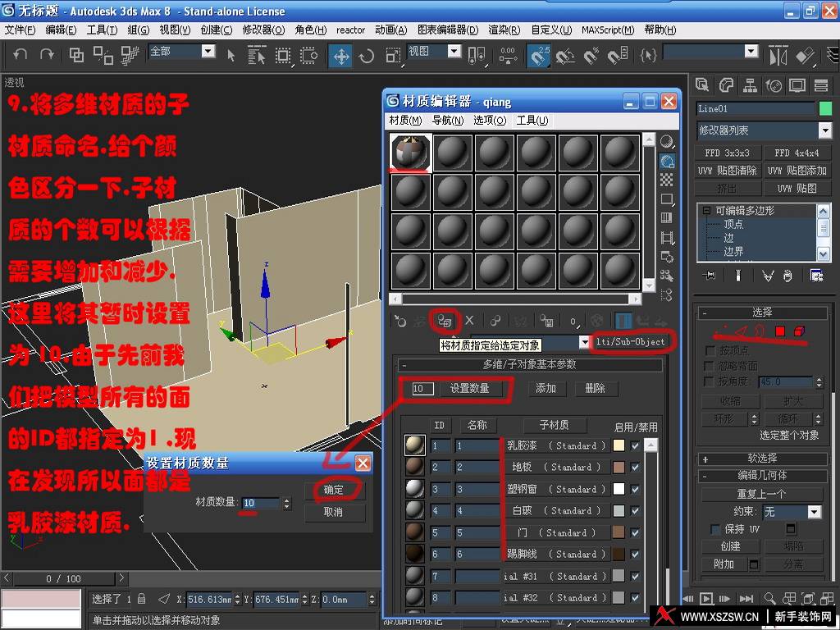Open the 渲染(R) menu

point(504,30)
